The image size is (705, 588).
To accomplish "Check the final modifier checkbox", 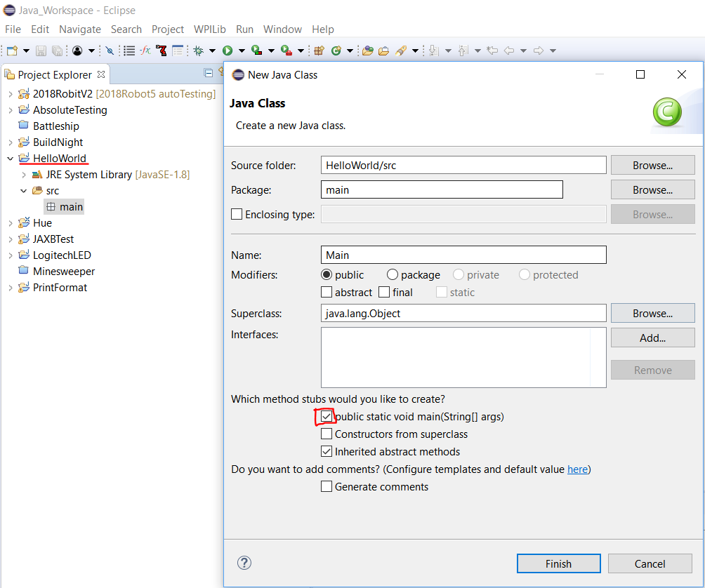I will [384, 293].
